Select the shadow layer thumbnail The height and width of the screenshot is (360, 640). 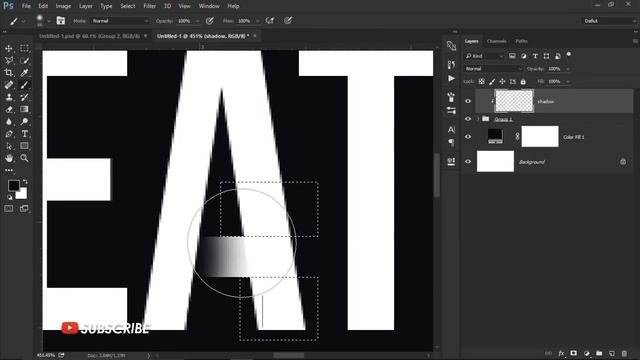point(514,101)
